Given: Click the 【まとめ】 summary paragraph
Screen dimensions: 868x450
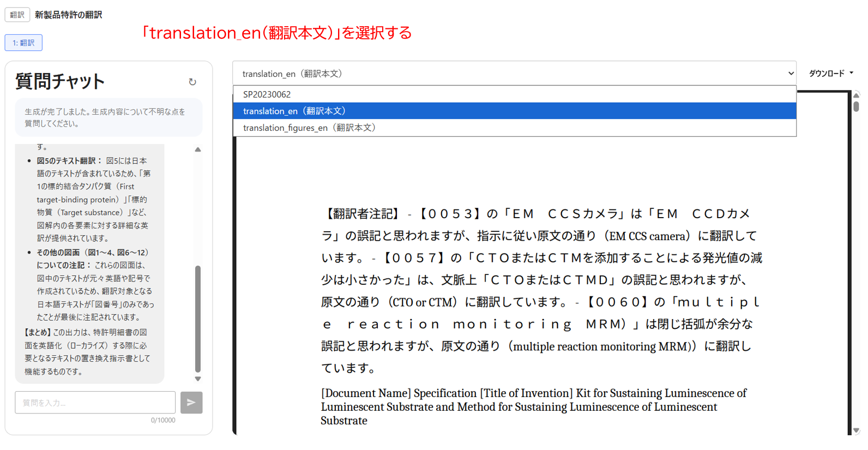Looking at the screenshot, I should click(x=87, y=352).
